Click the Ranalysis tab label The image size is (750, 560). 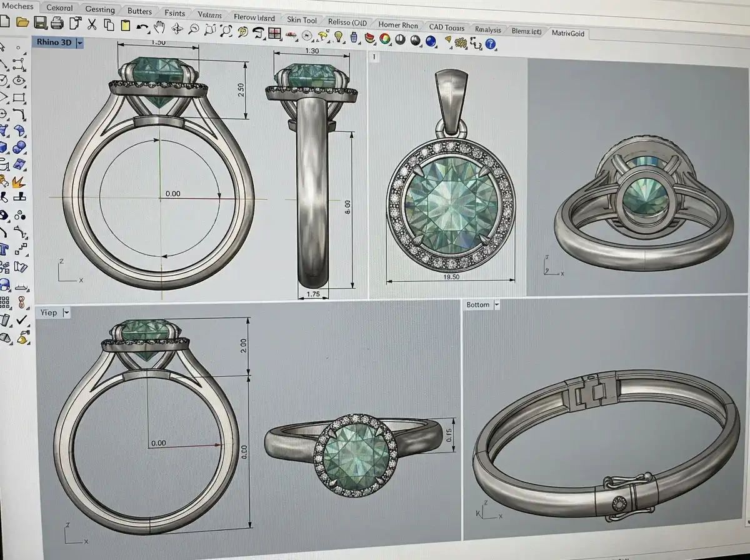487,29
